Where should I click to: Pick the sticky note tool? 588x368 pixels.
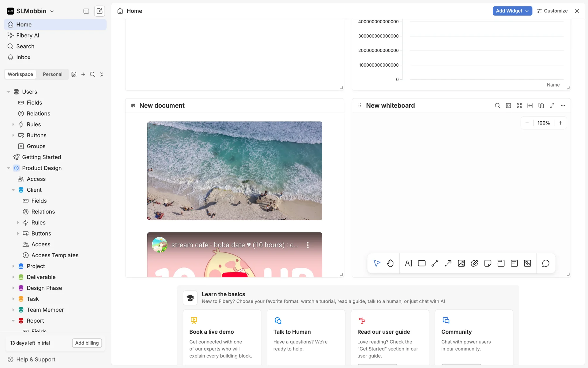(x=488, y=263)
